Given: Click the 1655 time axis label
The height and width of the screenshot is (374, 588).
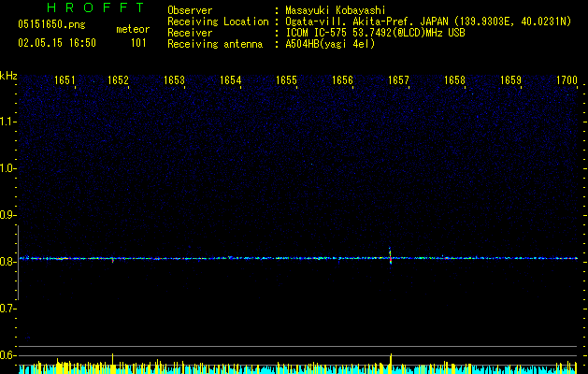Looking at the screenshot, I should pos(286,80).
